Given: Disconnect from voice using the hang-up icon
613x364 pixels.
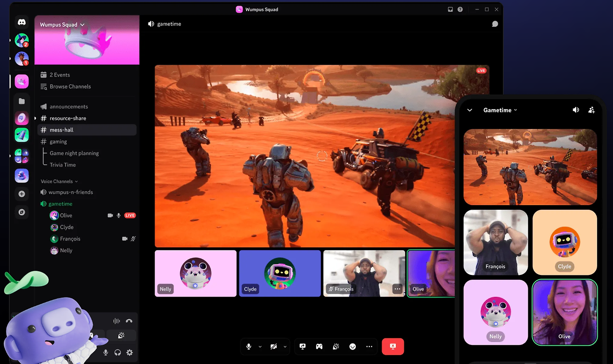Looking at the screenshot, I should tap(129, 321).
